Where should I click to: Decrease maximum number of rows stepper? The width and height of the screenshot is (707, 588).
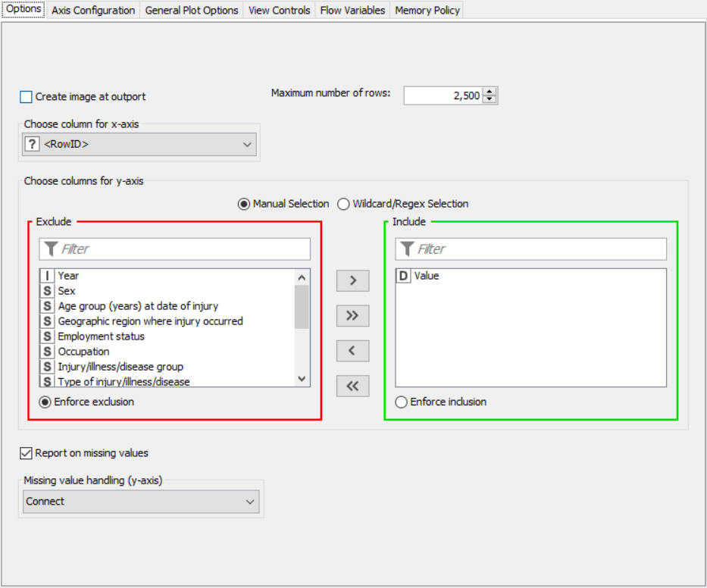tap(490, 100)
